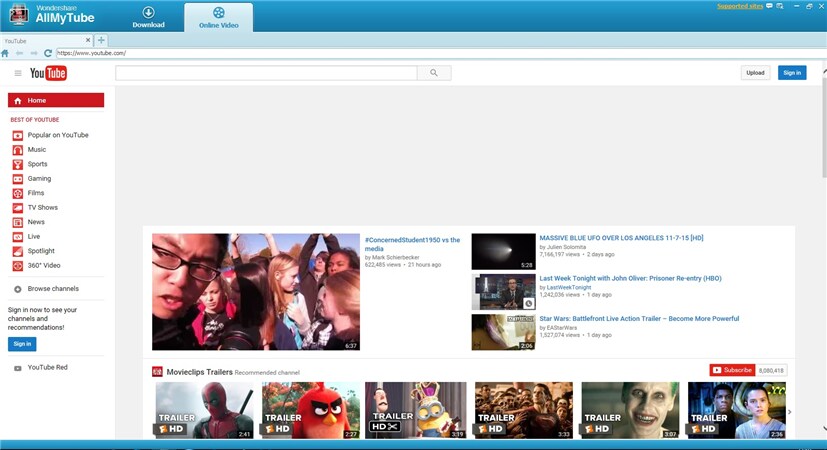Click the Films category icon
827x450 pixels.
(x=18, y=194)
